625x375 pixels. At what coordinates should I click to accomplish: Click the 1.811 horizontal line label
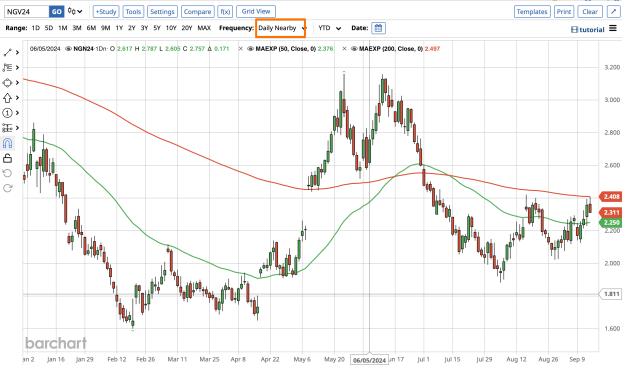tap(611, 294)
